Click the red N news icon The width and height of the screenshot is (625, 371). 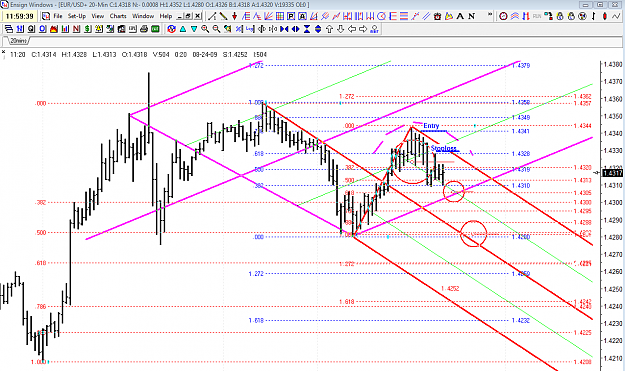click(x=76, y=29)
